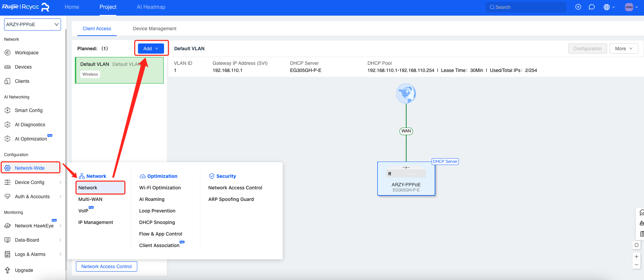644x280 pixels.
Task: Click the WAN port label in topology
Action: click(406, 131)
